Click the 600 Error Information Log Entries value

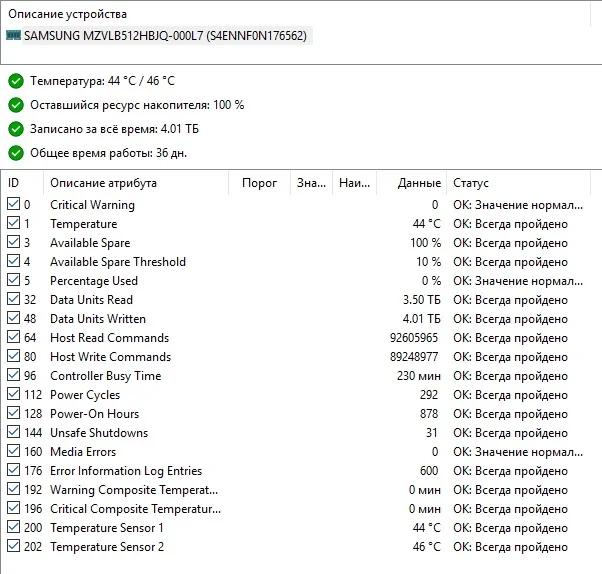click(x=429, y=471)
